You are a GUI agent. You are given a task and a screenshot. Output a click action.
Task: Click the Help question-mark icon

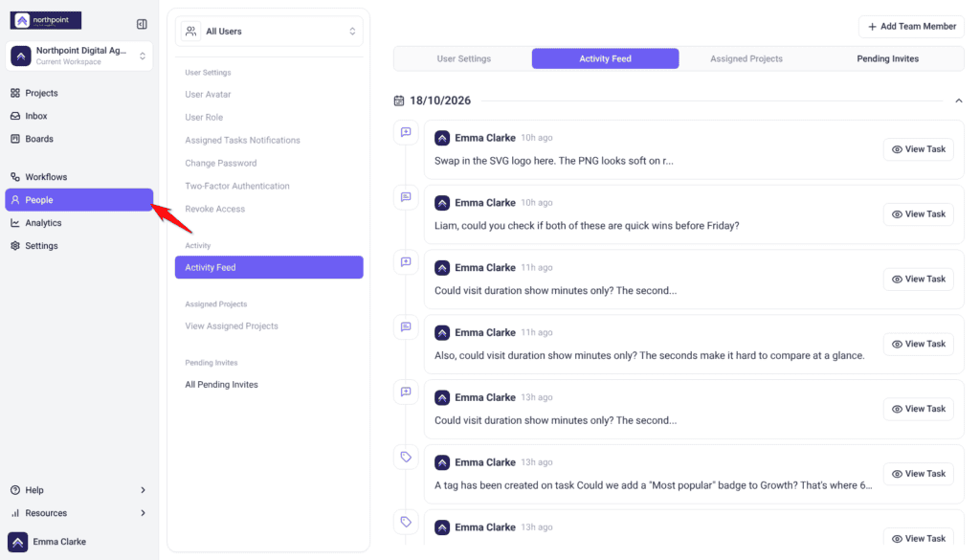click(15, 490)
